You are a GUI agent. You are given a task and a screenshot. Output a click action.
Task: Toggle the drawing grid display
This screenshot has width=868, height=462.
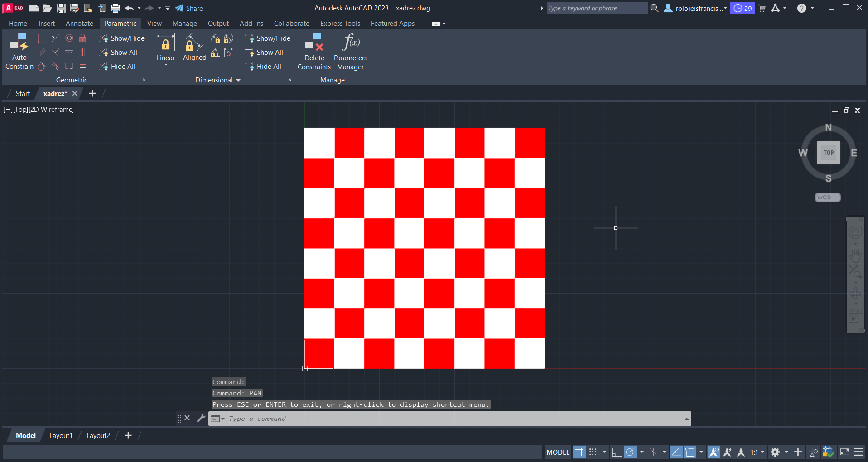pyautogui.click(x=579, y=452)
